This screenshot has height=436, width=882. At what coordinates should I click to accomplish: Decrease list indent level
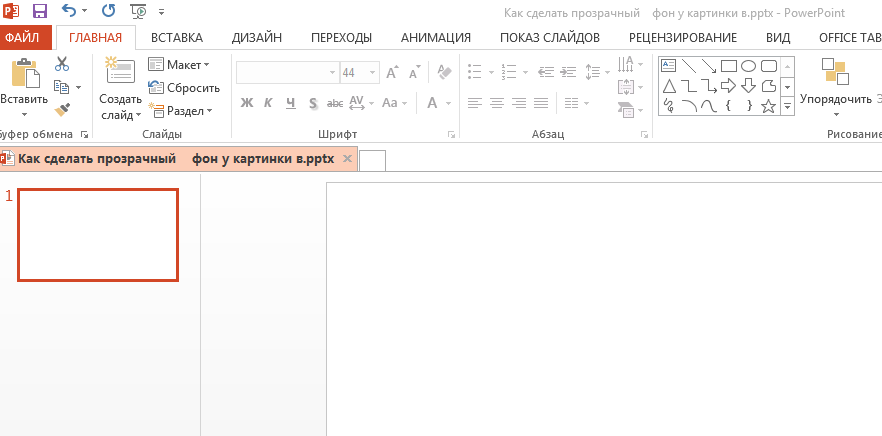(x=546, y=72)
